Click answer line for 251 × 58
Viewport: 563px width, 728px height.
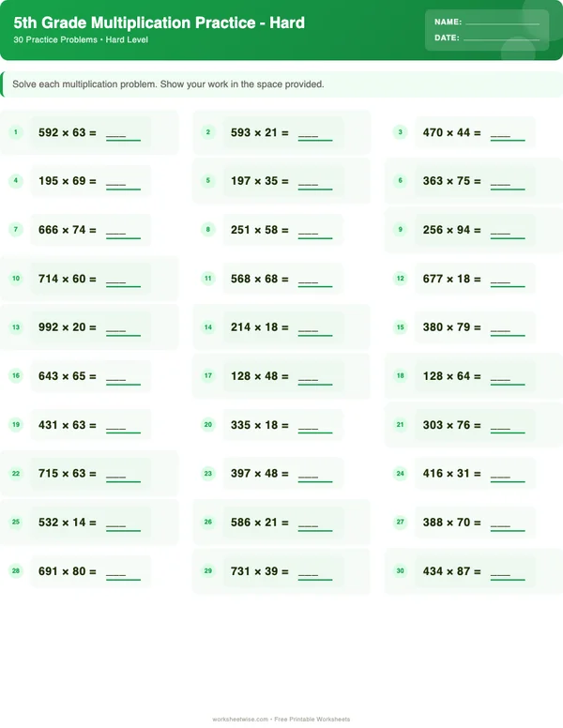coord(315,234)
